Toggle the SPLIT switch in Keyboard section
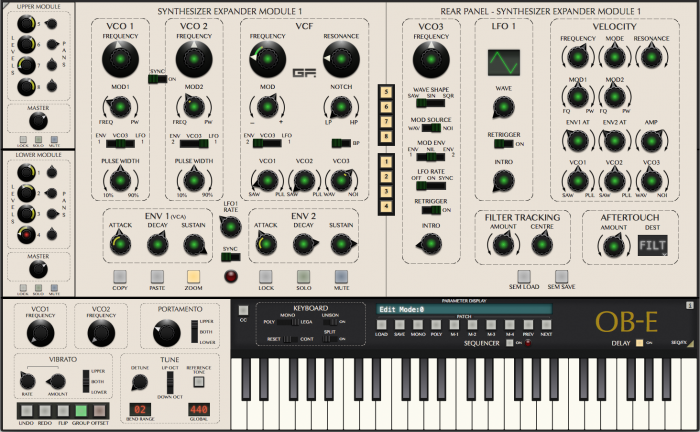Viewport: 700px width, 432px height. 330,339
